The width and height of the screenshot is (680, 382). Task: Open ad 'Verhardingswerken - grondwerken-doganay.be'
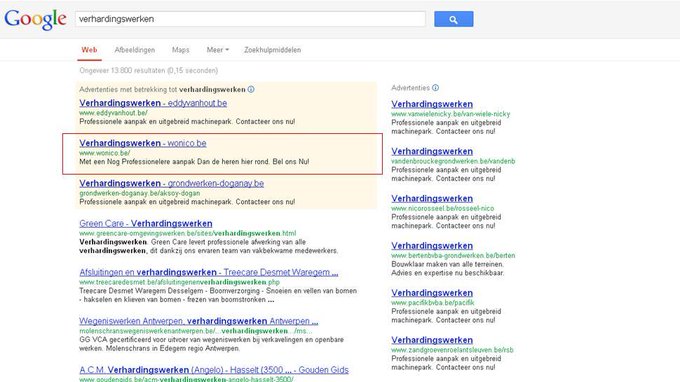[171, 183]
